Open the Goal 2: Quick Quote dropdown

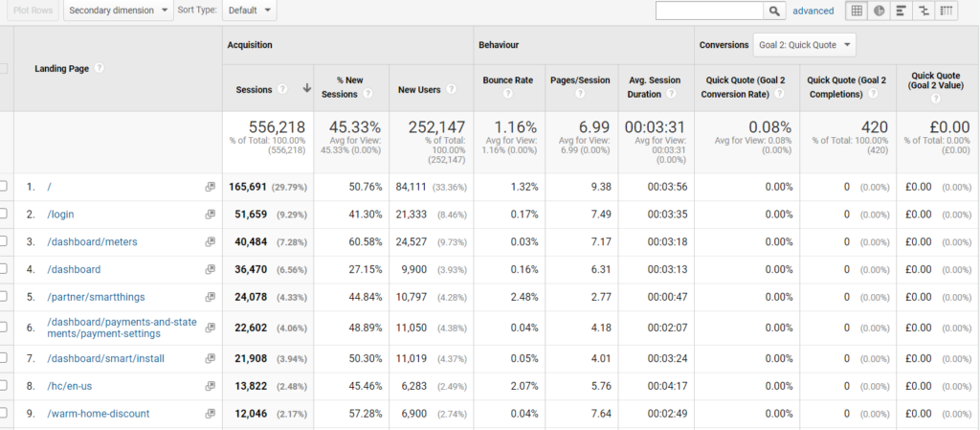[x=804, y=45]
